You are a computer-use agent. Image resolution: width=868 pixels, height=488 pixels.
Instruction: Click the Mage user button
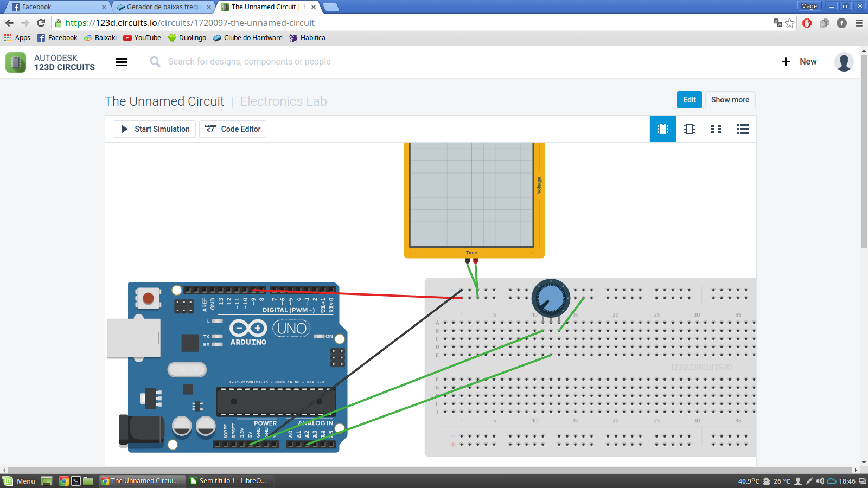809,6
